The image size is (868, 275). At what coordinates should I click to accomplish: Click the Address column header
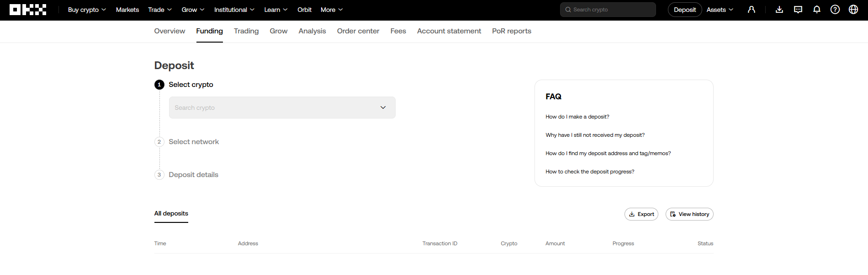[x=248, y=243]
